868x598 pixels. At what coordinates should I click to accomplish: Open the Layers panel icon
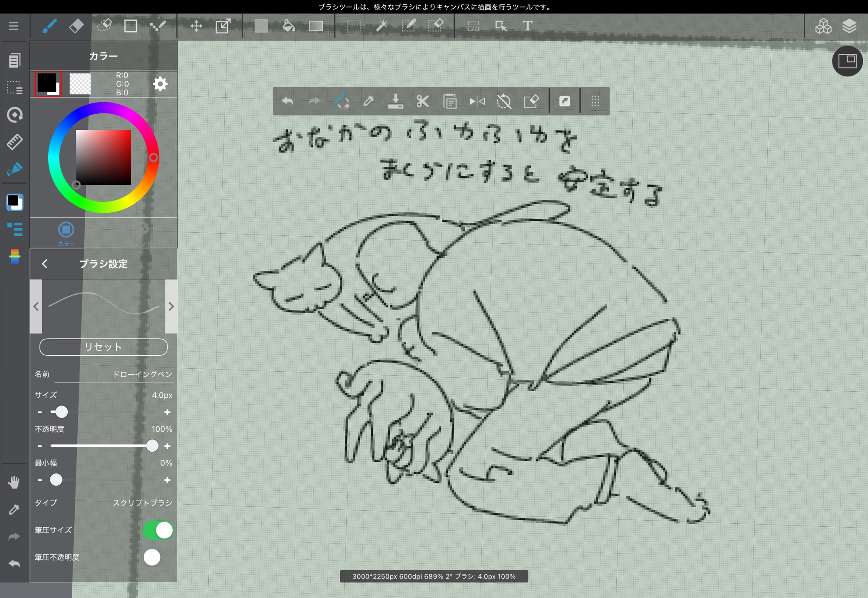pyautogui.click(x=849, y=26)
